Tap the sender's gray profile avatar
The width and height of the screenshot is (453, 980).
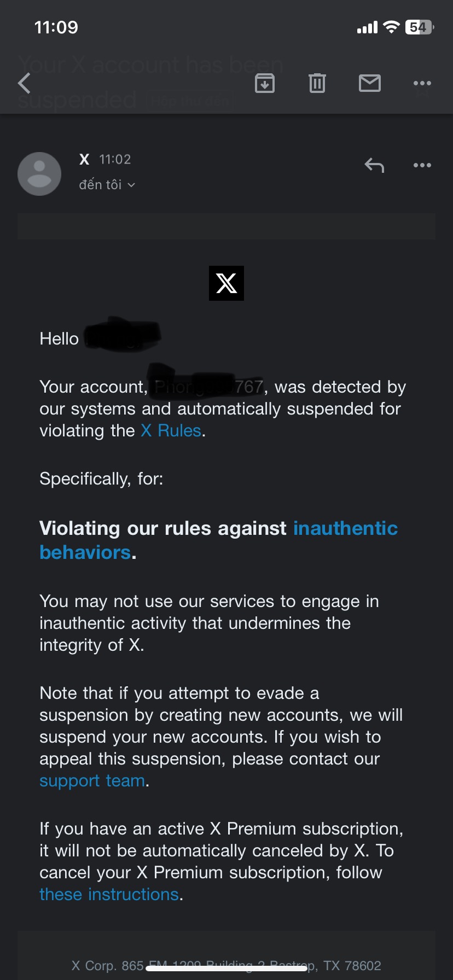point(39,174)
